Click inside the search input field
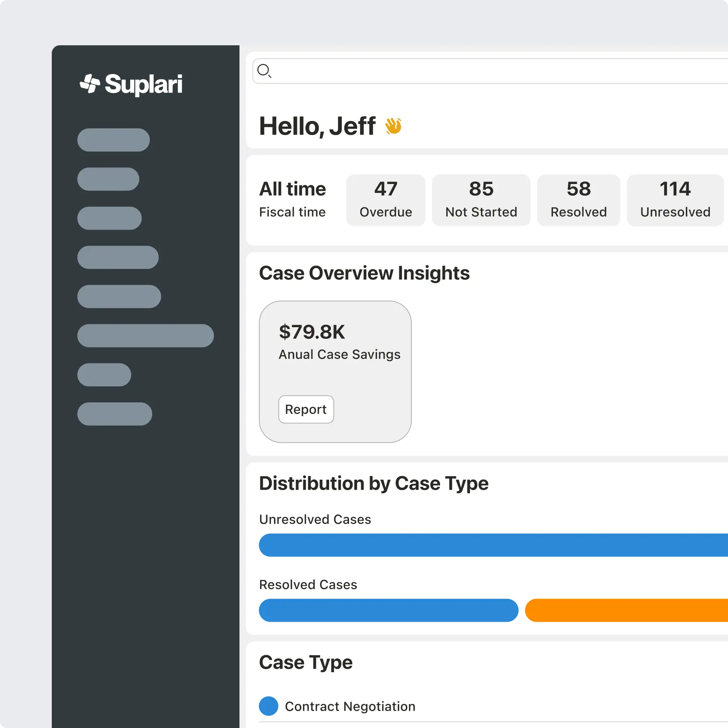This screenshot has width=728, height=728. 485,71
